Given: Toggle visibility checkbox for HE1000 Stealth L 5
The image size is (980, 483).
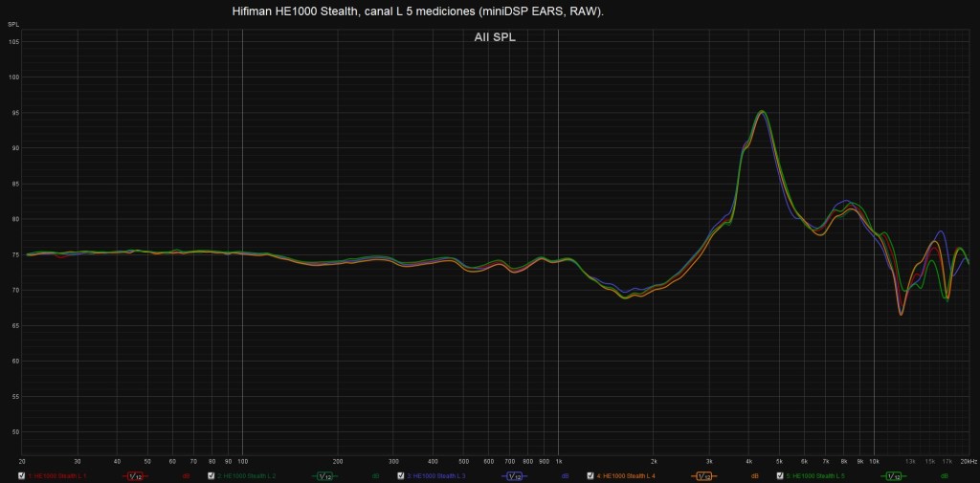Looking at the screenshot, I should point(780,475).
